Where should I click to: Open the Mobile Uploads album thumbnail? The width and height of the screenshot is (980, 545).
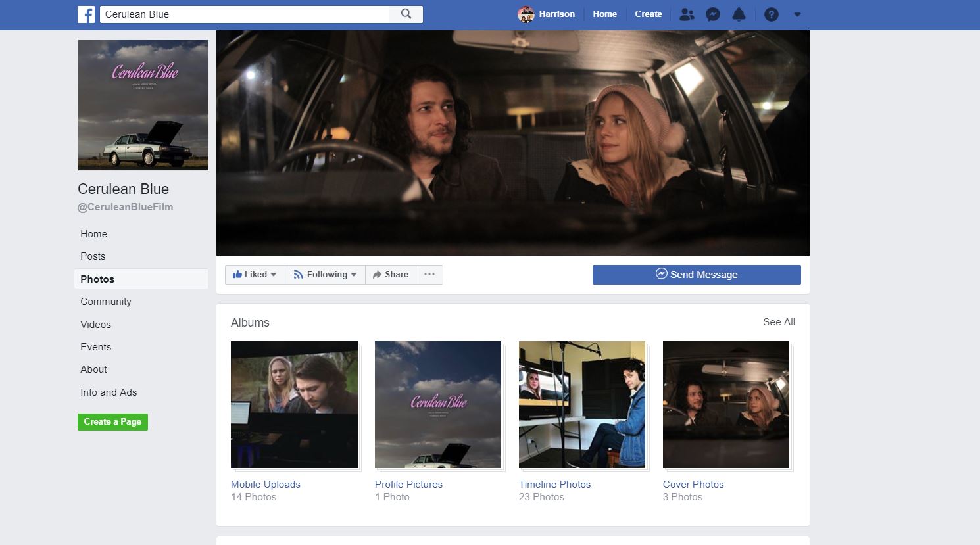click(x=295, y=405)
